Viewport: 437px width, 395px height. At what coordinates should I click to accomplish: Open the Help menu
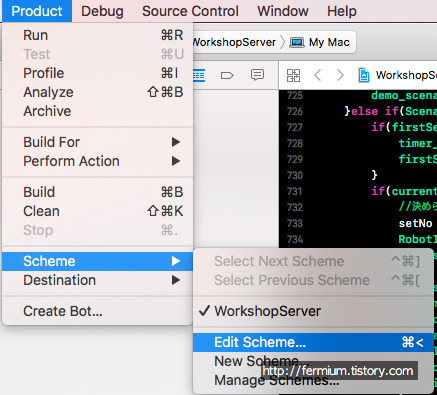[342, 11]
